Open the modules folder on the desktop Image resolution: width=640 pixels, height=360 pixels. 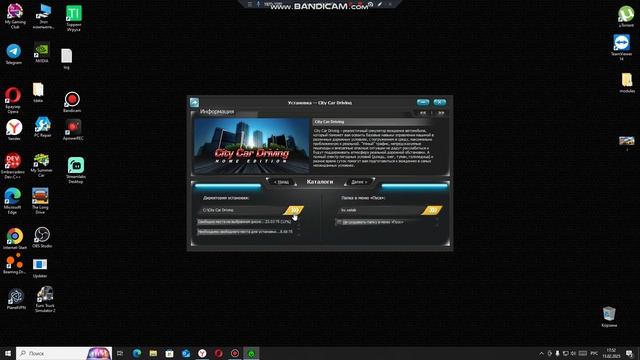627,83
